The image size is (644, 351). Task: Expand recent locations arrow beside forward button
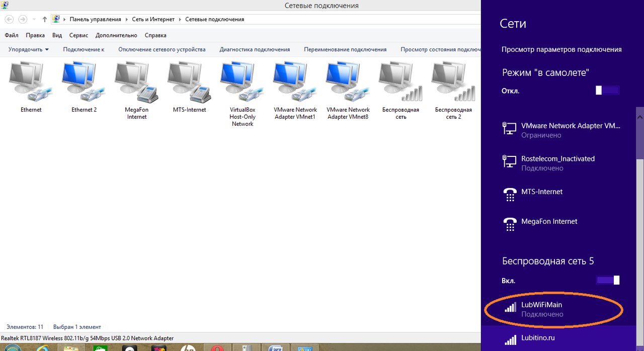click(x=34, y=20)
